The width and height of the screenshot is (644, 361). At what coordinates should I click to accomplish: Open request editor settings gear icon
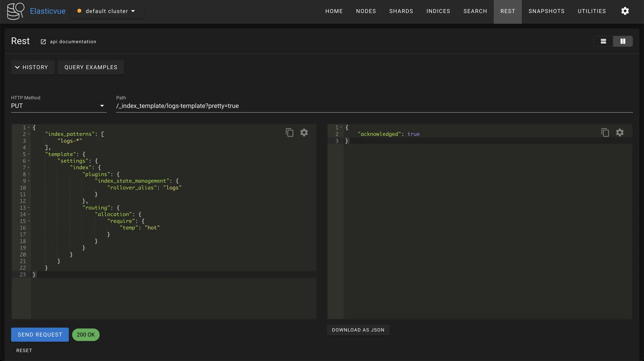click(304, 132)
